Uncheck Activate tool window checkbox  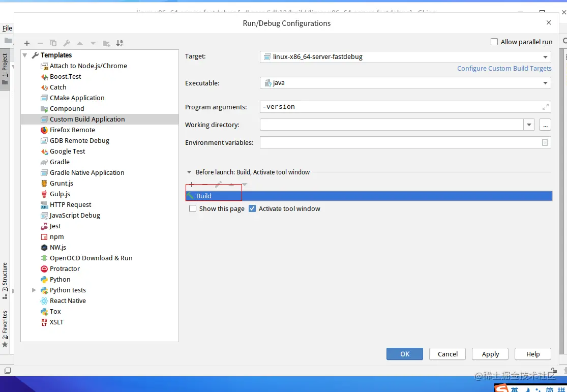coord(252,208)
